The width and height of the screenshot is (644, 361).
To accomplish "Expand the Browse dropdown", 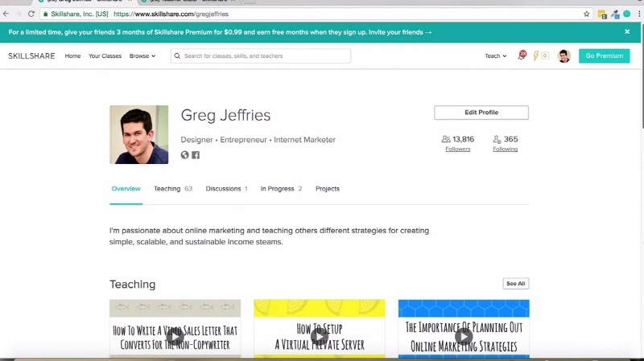I will pyautogui.click(x=142, y=55).
